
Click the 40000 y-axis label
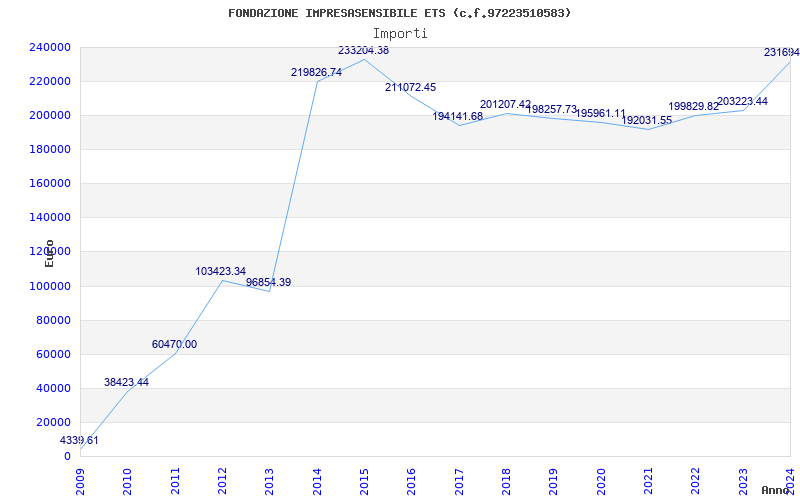point(56,388)
